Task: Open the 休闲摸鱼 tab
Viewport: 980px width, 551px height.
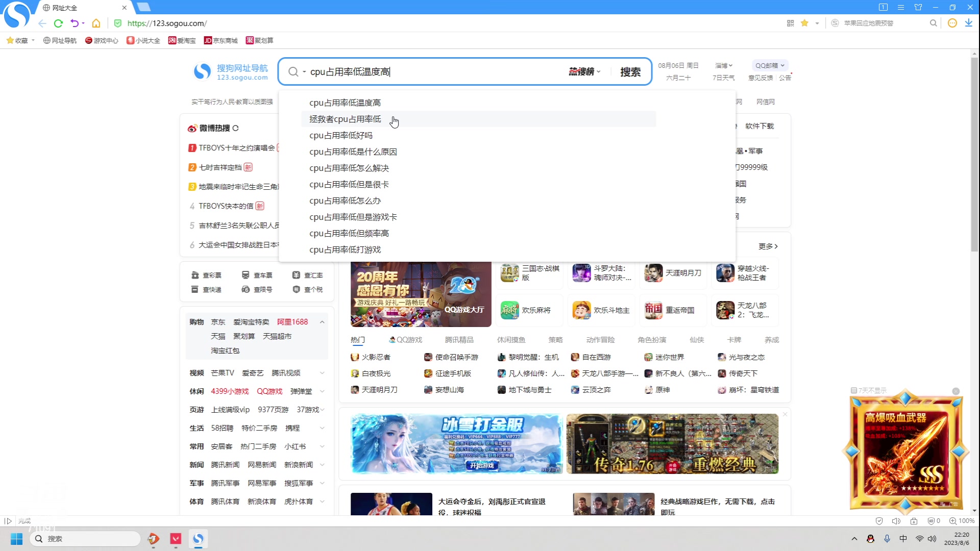Action: tap(511, 340)
